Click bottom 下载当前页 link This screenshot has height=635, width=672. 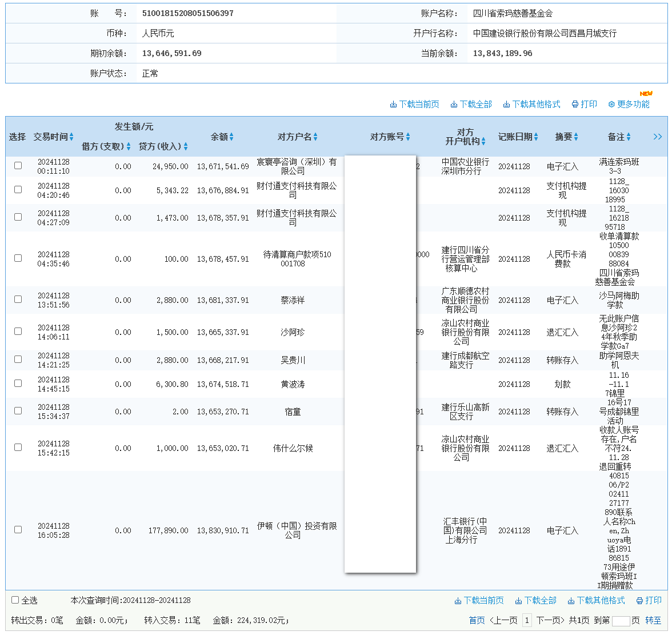pyautogui.click(x=479, y=600)
